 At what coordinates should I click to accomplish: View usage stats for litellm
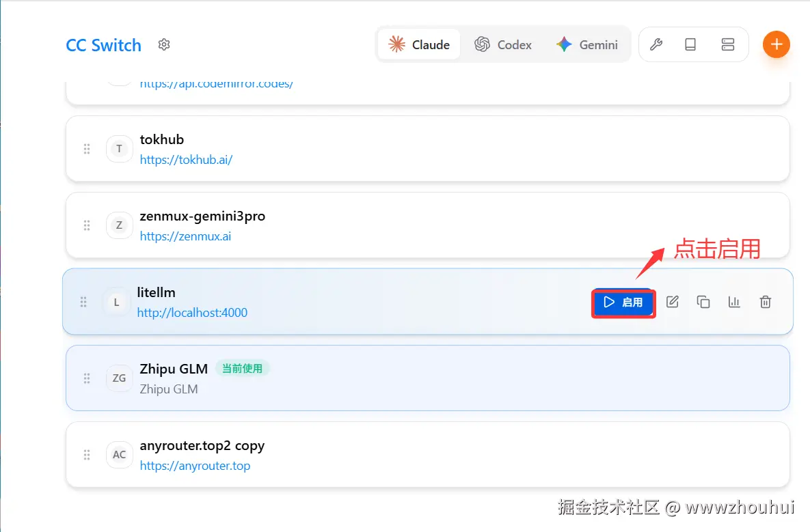pyautogui.click(x=734, y=302)
